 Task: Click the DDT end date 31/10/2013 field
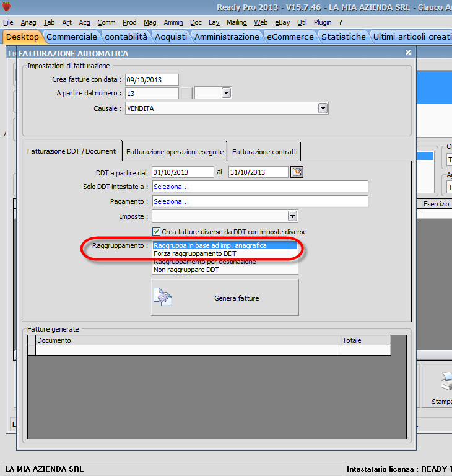tap(258, 172)
